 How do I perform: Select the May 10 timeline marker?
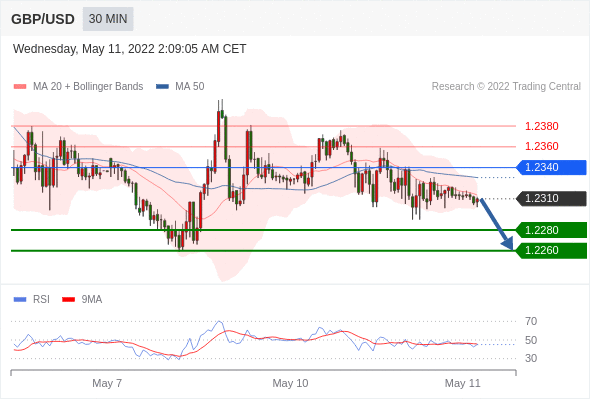click(x=290, y=383)
